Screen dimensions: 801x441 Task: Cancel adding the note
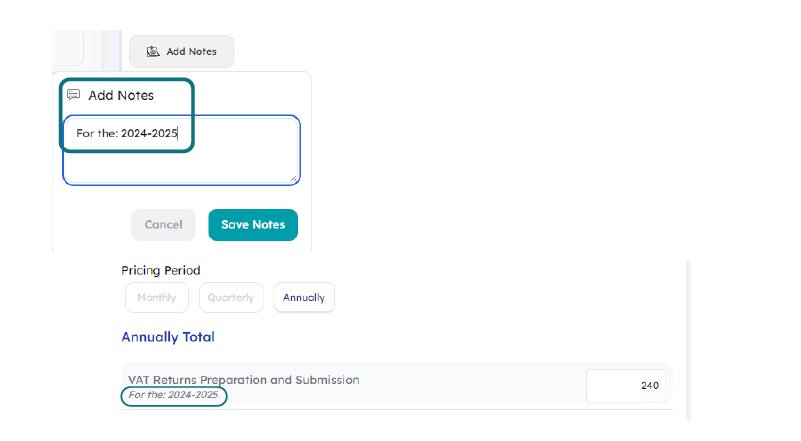click(x=163, y=225)
